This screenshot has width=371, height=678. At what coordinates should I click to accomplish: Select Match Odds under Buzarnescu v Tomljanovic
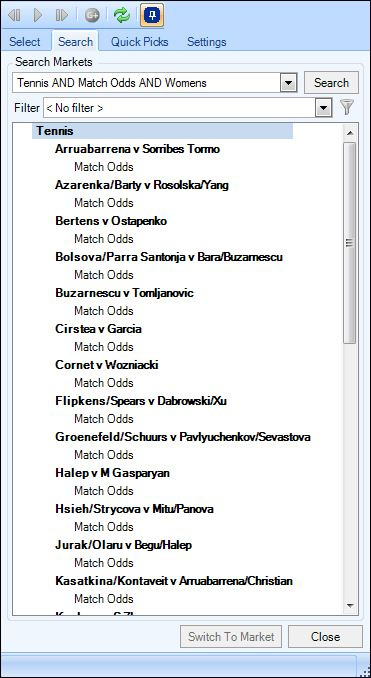[x=104, y=311]
